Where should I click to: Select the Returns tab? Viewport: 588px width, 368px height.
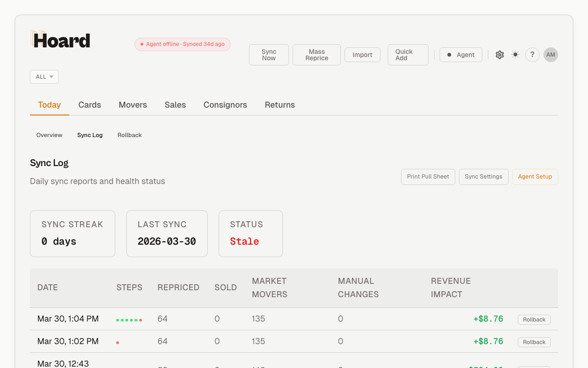(x=280, y=105)
